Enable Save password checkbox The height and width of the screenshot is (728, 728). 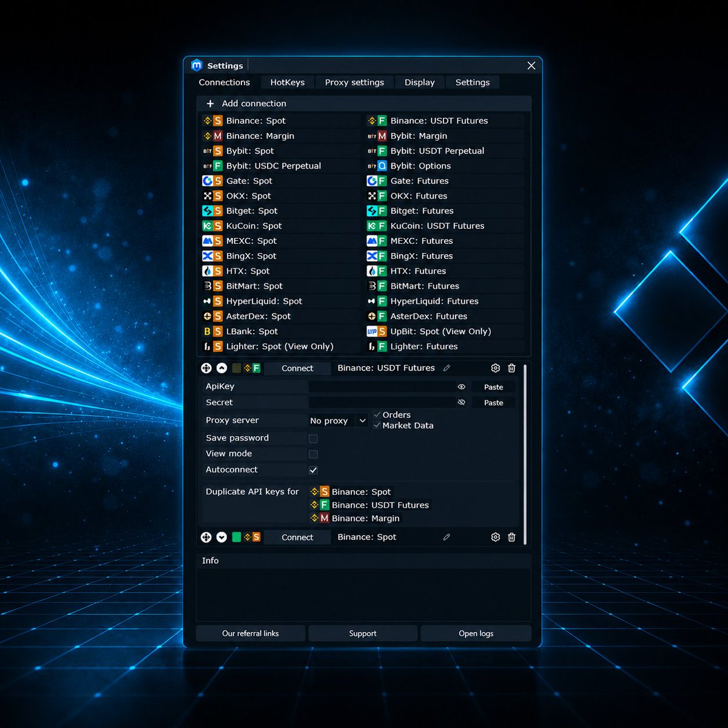coord(313,438)
